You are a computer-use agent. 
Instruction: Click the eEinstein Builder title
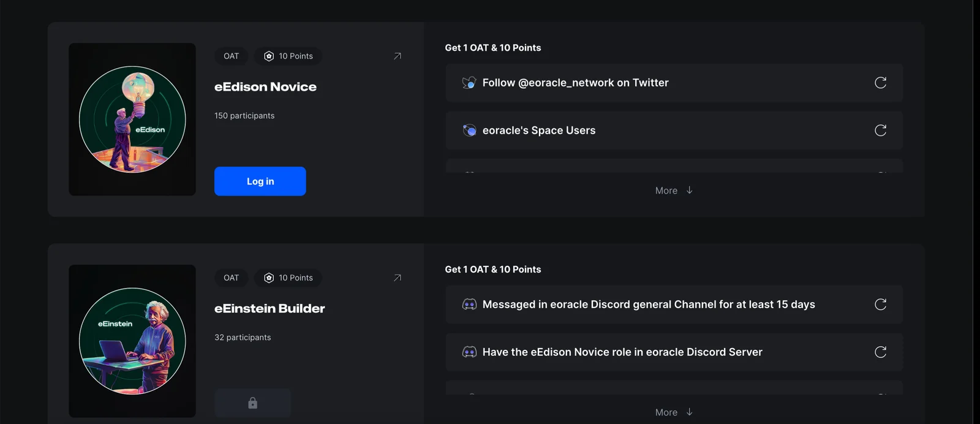269,309
